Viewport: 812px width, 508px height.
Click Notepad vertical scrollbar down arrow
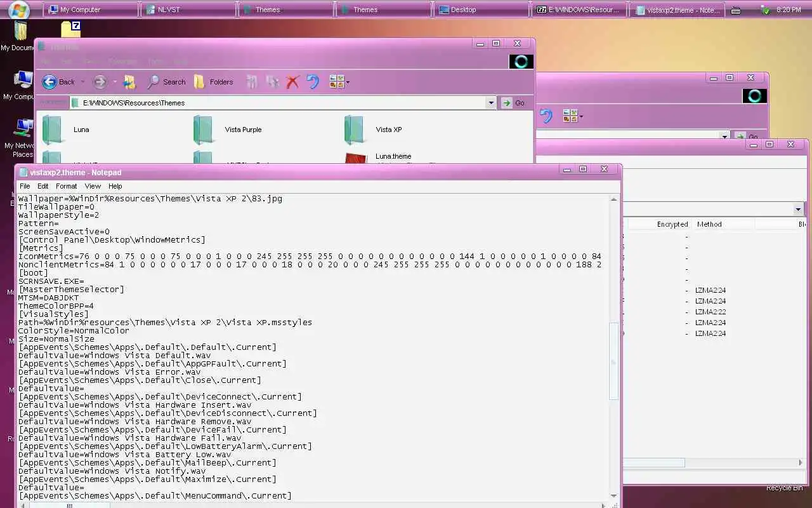tap(613, 495)
